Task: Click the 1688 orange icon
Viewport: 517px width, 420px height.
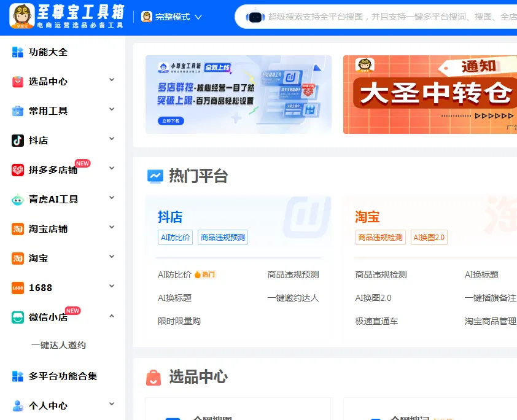Action: [x=17, y=288]
